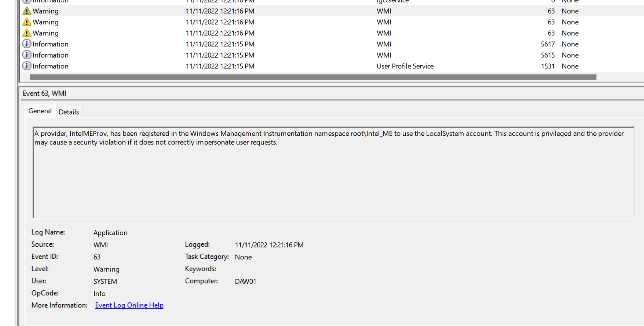Click the 'OpCode:' field label
644x326 pixels.
(45, 293)
